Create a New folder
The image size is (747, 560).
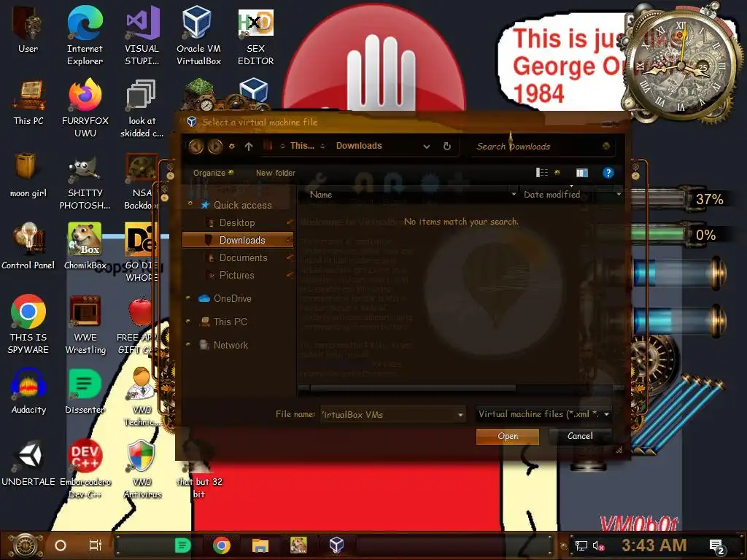click(x=275, y=173)
